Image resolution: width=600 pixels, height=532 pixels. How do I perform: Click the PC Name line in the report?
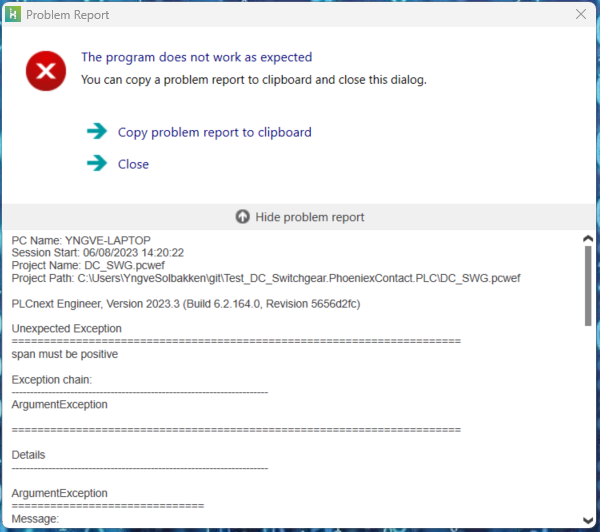tap(80, 240)
